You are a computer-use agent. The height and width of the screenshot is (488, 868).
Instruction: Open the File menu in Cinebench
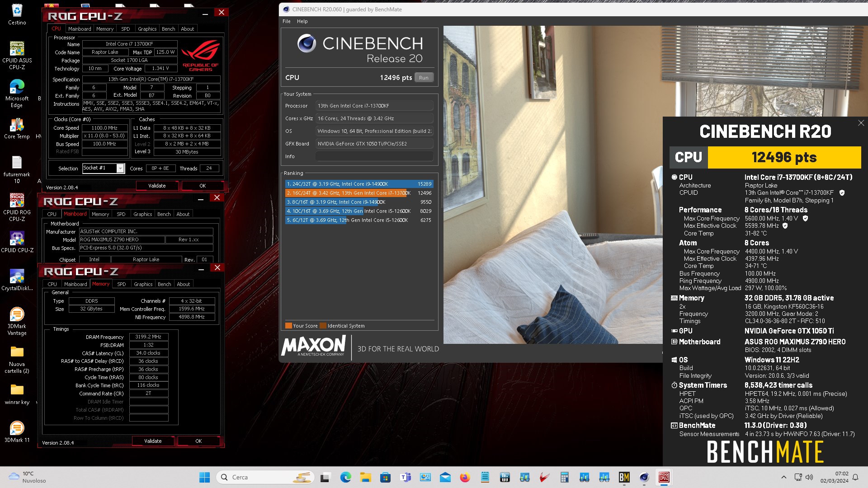coord(287,21)
